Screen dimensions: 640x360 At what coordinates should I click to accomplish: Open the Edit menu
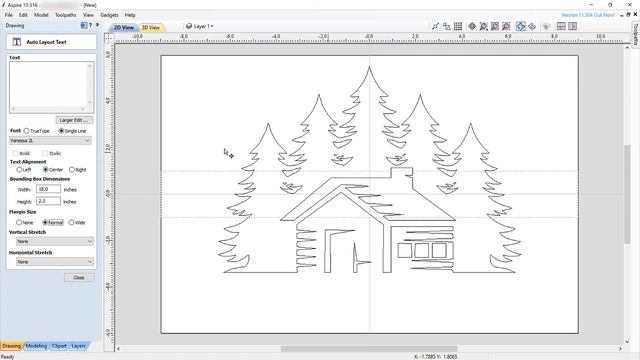[x=23, y=15]
